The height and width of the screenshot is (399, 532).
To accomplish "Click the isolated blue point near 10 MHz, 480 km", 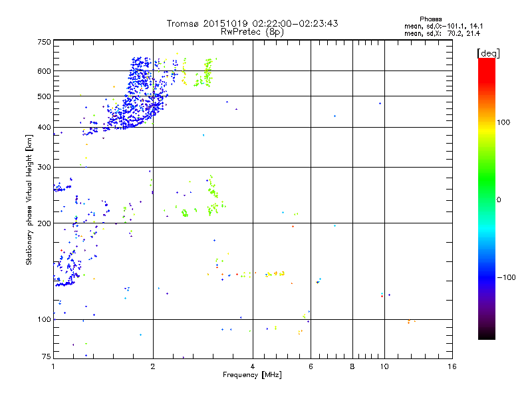I will point(380,104).
